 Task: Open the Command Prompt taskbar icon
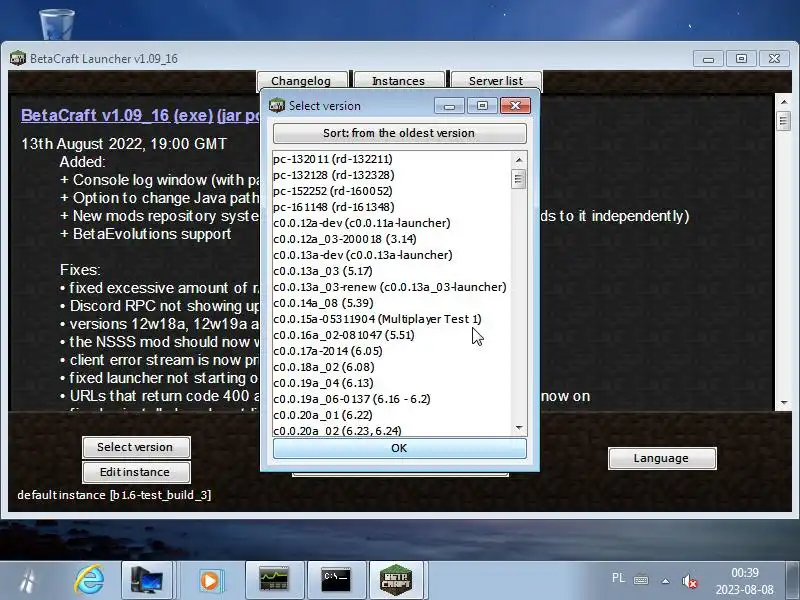click(x=336, y=581)
